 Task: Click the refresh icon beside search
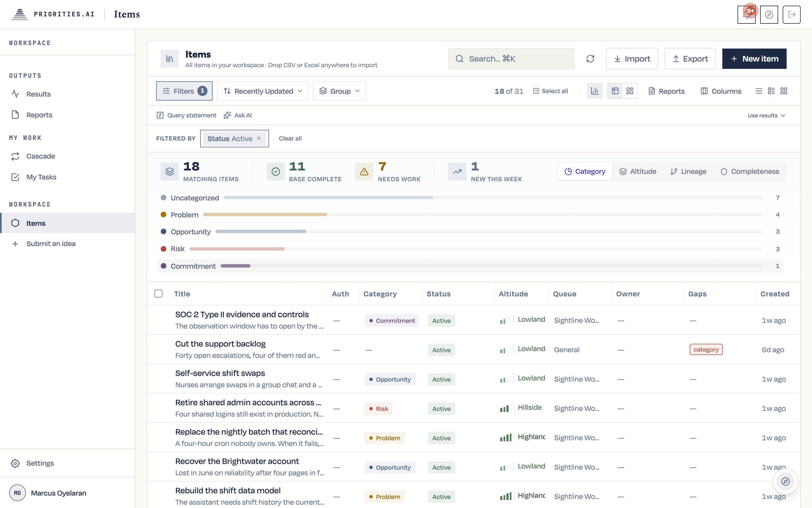pyautogui.click(x=590, y=59)
